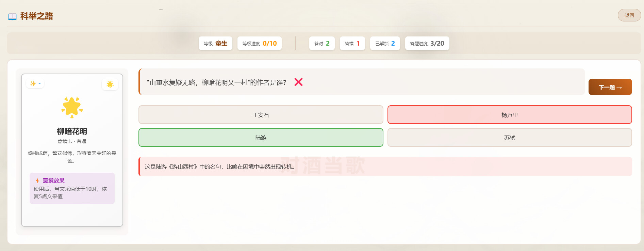
Task: Click the 答错 wrong-count stat
Action: click(x=352, y=43)
